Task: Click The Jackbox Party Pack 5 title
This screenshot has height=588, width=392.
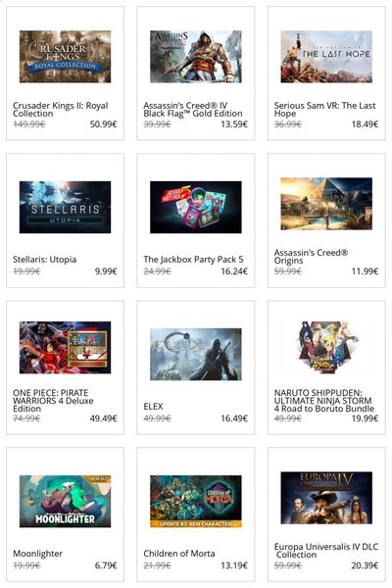Action: (x=193, y=259)
